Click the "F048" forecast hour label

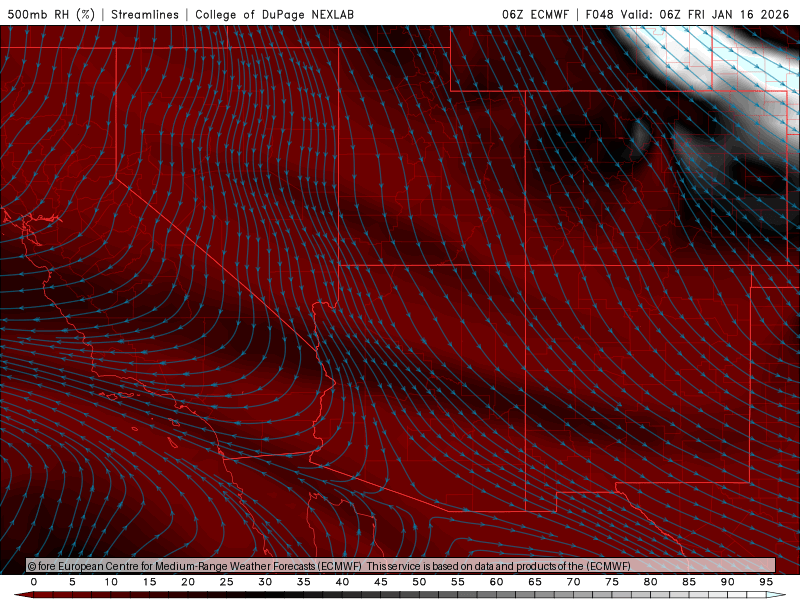[x=600, y=14]
